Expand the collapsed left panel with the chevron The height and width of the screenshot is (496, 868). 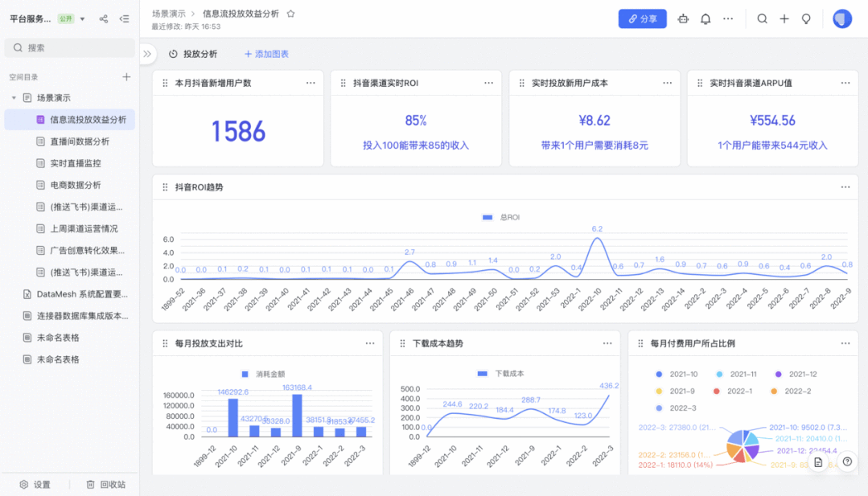click(x=147, y=55)
